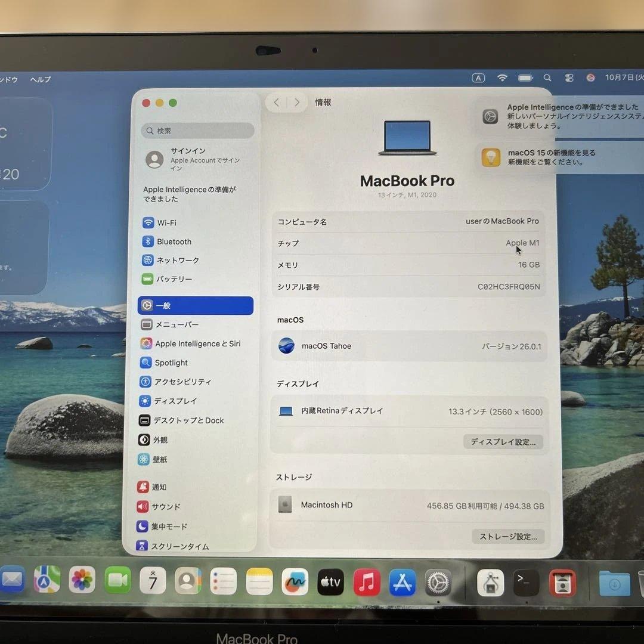The image size is (644, 644).
Task: Click the ディスプレイ設定 button
Action: point(503,442)
